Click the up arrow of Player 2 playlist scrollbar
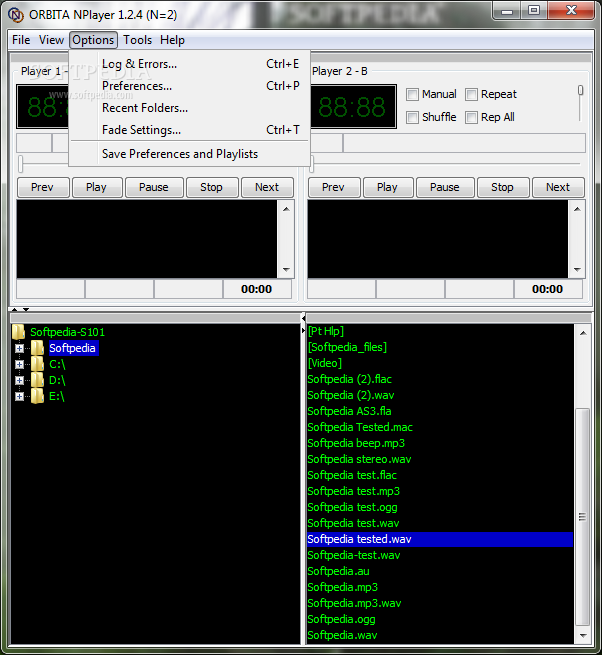 click(577, 209)
